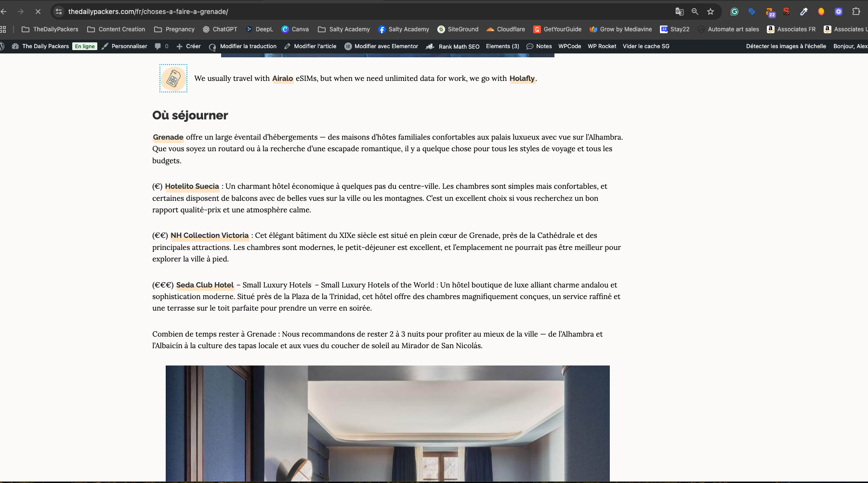Open the Cloudflare bookmark
This screenshot has height=483, width=868.
tap(506, 29)
